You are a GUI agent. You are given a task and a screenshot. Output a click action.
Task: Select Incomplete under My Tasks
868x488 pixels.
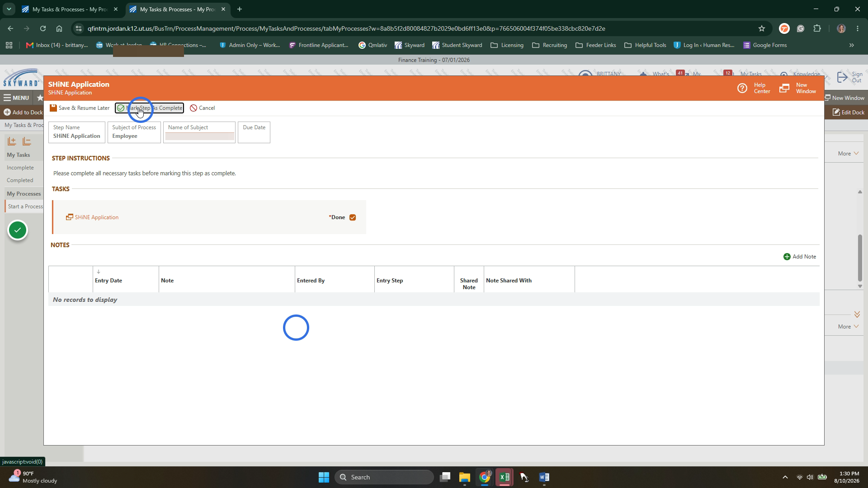tap(20, 168)
